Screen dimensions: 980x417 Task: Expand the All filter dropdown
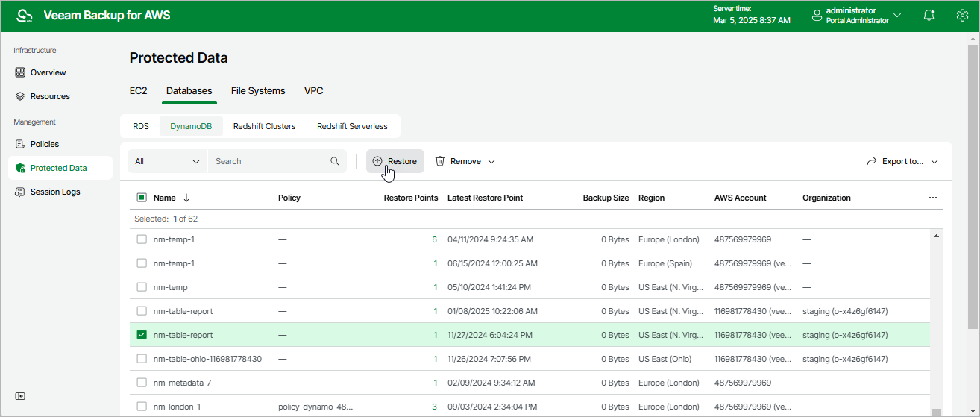click(x=168, y=161)
